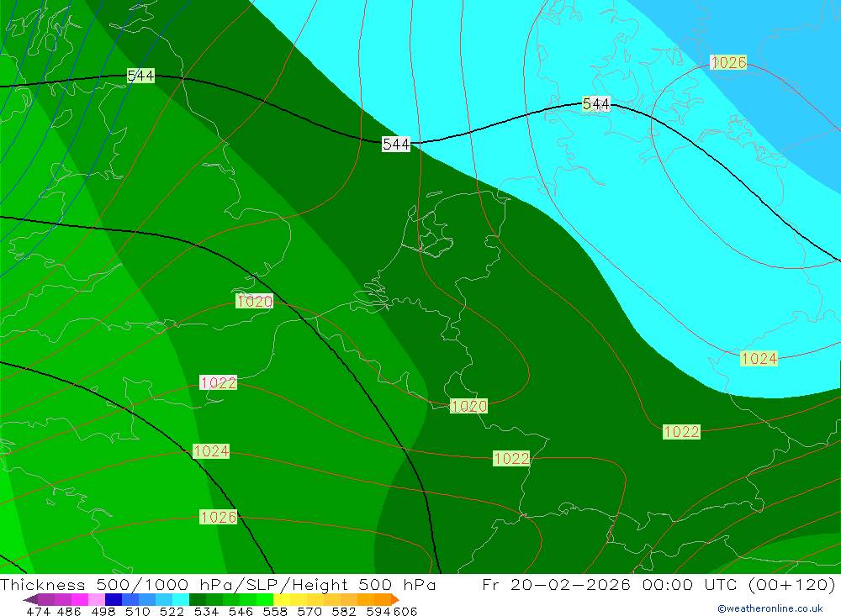Image resolution: width=841 pixels, height=616 pixels.
Task: Click the 544 label inside the cyan area
Action: pyautogui.click(x=596, y=104)
